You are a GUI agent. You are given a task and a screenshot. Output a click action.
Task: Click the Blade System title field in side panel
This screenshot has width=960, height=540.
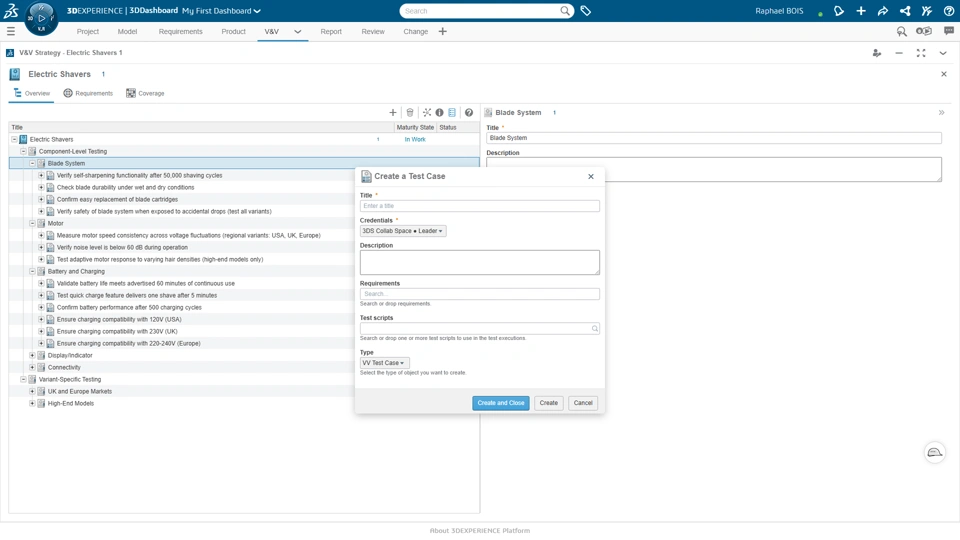click(x=714, y=138)
